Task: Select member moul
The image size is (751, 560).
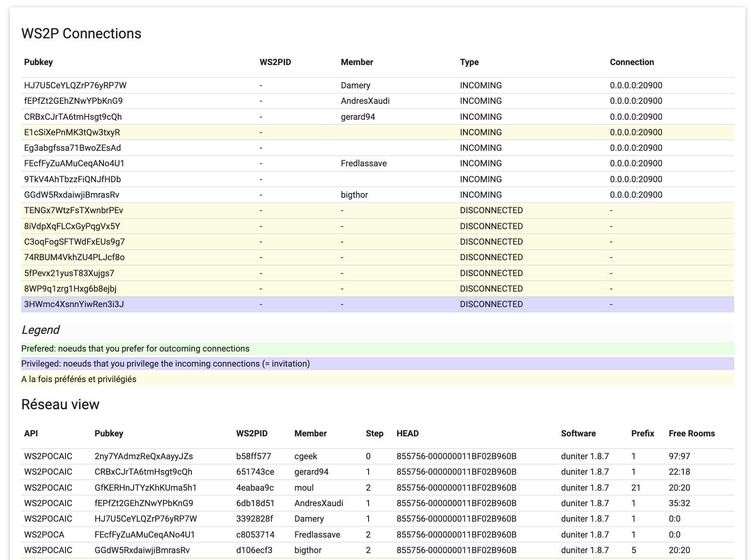Action: tap(304, 488)
